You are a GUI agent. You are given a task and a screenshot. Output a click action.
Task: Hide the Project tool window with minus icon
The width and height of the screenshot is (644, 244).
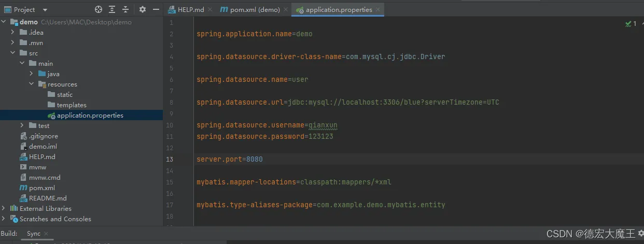(x=156, y=9)
